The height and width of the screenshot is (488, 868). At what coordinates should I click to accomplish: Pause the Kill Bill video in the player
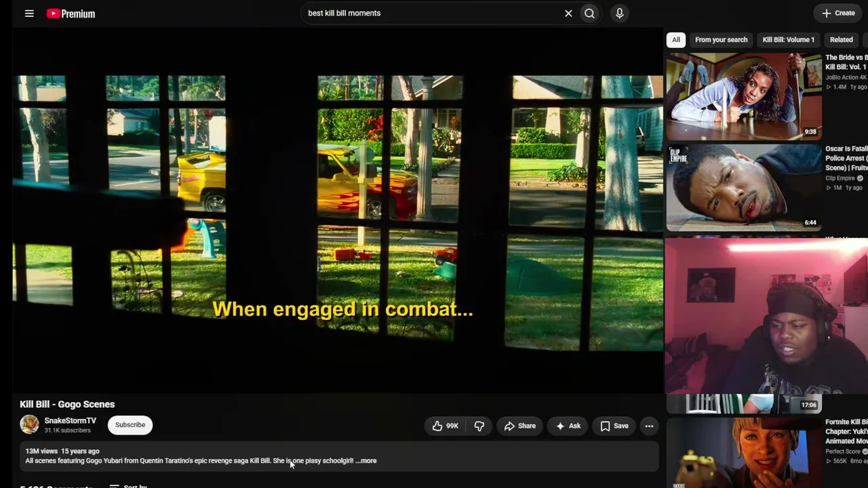pyautogui.click(x=338, y=210)
